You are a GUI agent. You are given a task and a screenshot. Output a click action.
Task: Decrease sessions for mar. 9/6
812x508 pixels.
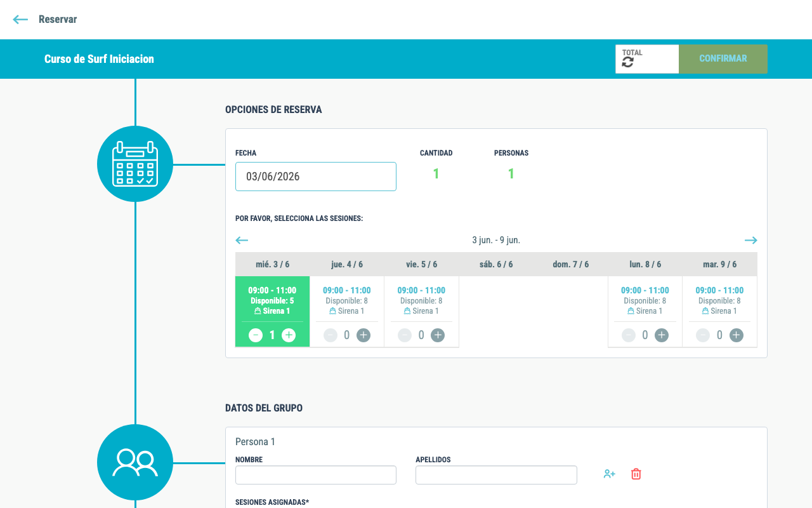[703, 335]
